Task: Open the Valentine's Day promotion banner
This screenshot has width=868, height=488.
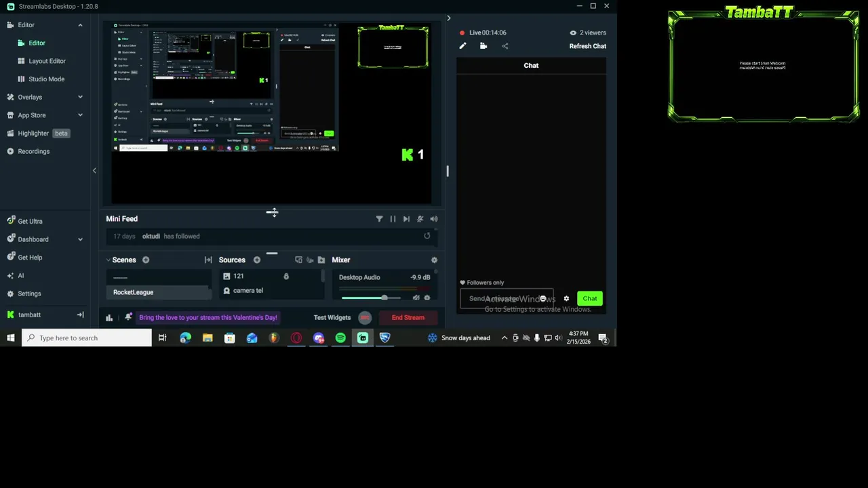Action: [208, 317]
